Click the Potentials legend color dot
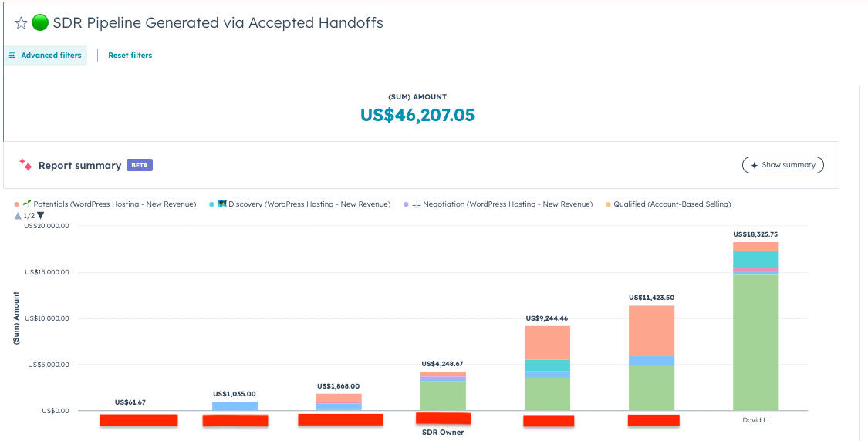Screen dimensions: 868x441 point(16,204)
